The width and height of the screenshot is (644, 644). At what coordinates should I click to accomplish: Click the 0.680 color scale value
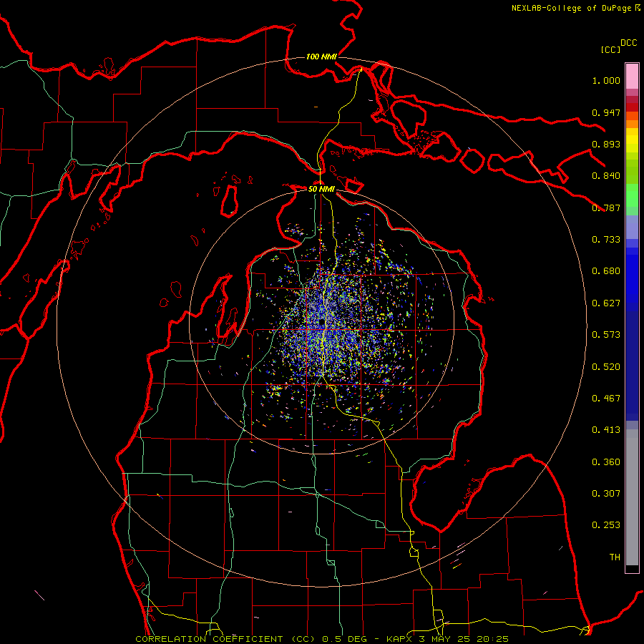(x=606, y=271)
